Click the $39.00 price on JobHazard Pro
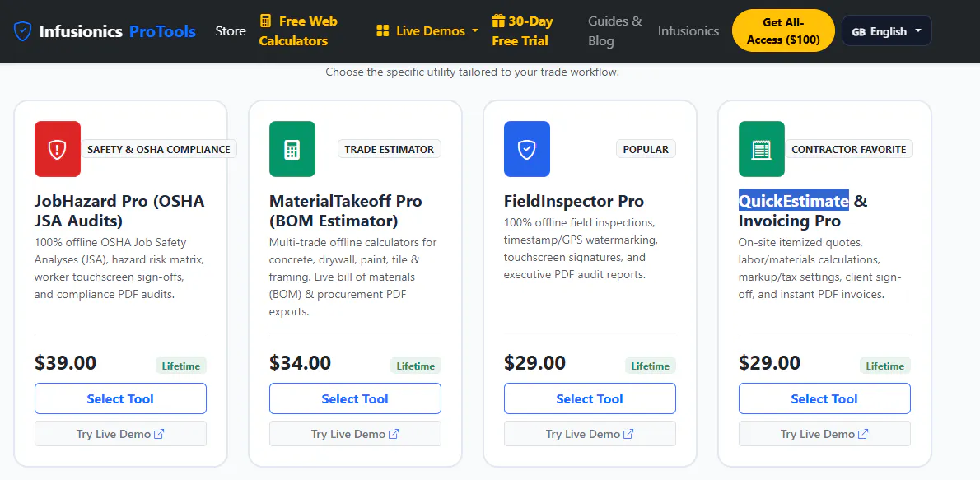980x480 pixels. (66, 362)
